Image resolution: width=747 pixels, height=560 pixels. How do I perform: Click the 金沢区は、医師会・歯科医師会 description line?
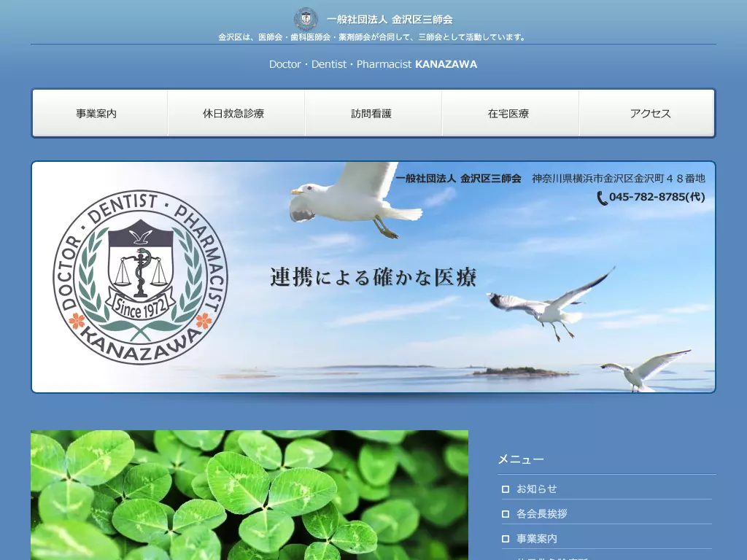pyautogui.click(x=373, y=37)
